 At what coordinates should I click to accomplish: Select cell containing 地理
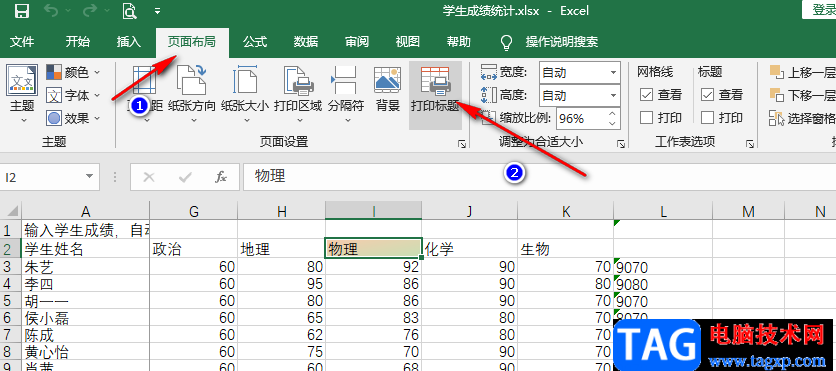281,248
